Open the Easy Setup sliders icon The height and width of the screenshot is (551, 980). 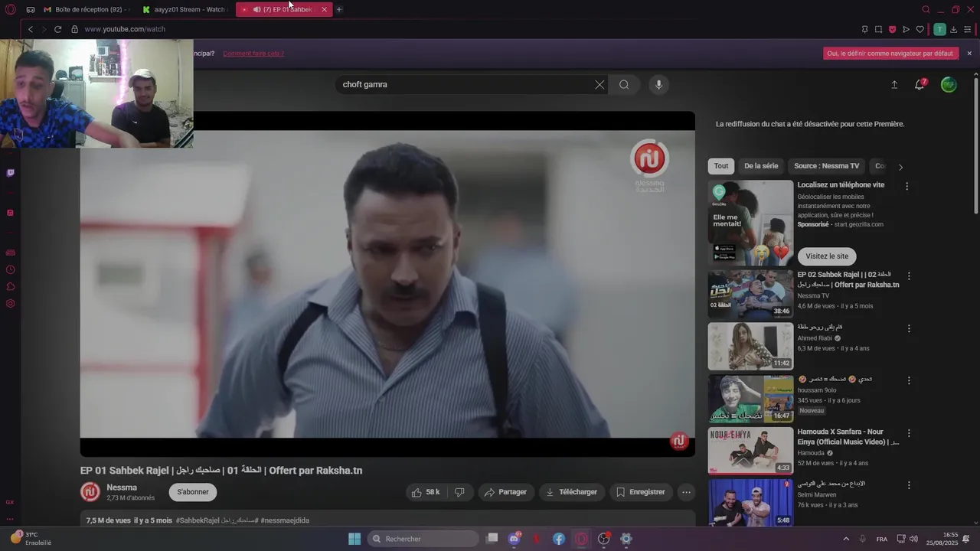(967, 29)
